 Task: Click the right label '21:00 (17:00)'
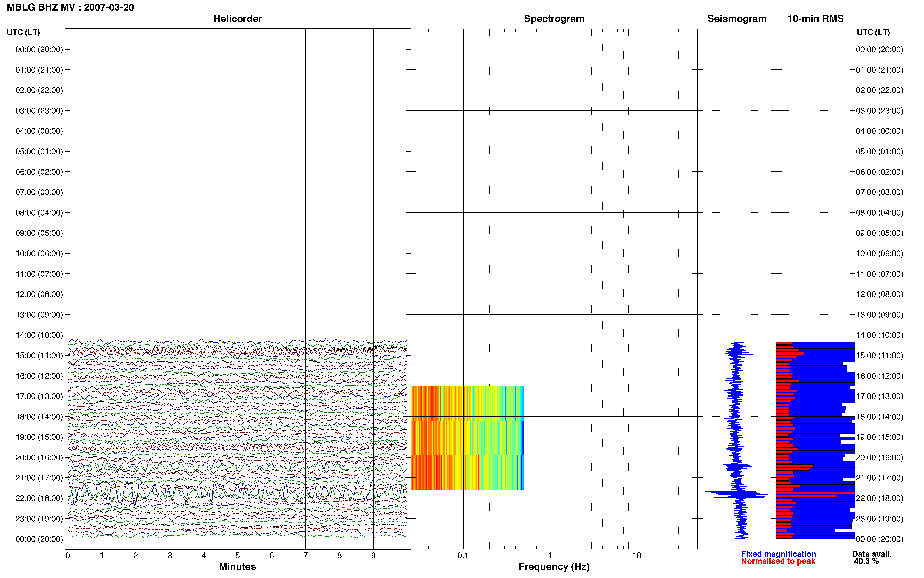click(x=879, y=478)
